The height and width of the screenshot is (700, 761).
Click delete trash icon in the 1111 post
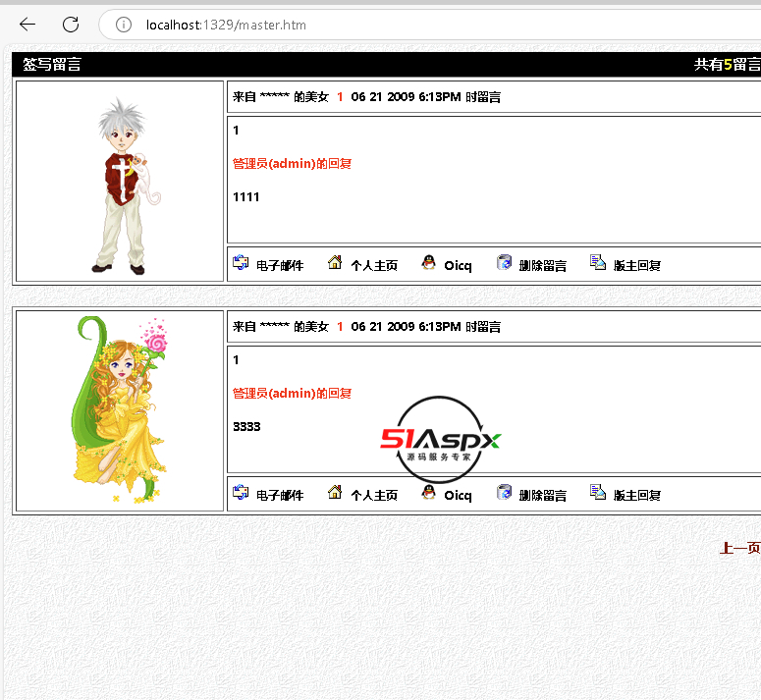504,262
